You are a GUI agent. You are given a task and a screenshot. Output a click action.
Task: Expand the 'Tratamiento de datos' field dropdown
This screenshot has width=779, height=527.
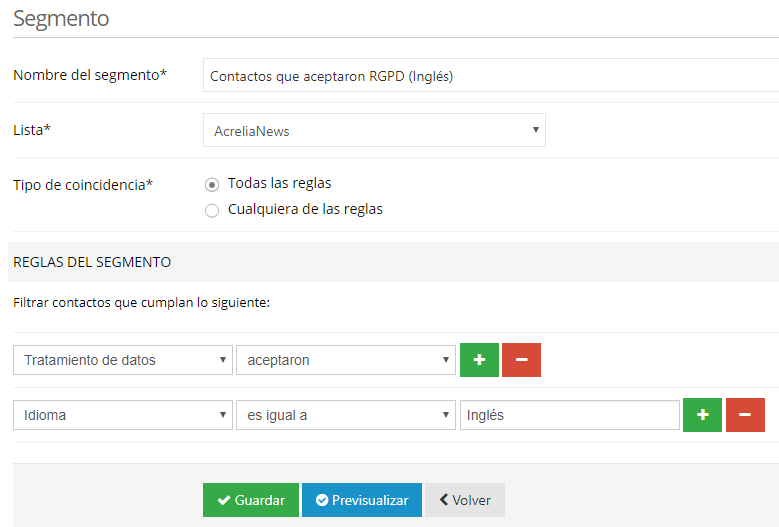click(122, 360)
